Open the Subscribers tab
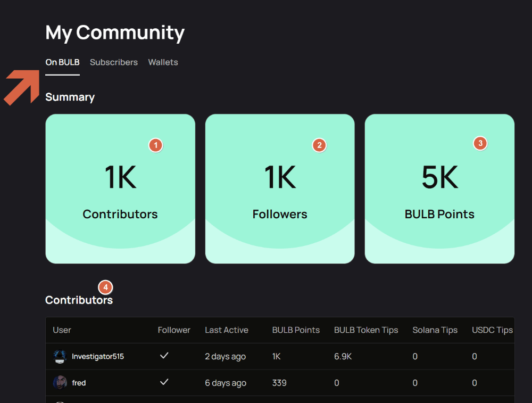The height and width of the screenshot is (403, 532). (x=114, y=62)
